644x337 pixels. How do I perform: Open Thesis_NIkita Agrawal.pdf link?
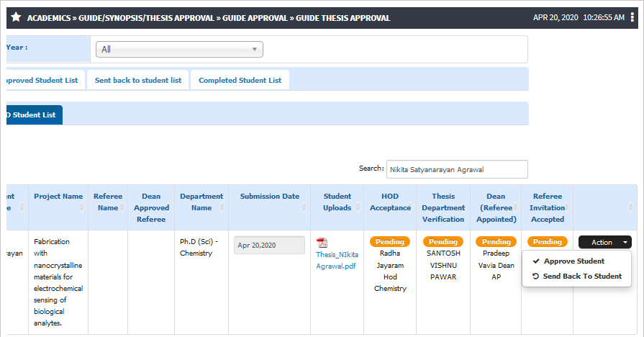pos(337,260)
